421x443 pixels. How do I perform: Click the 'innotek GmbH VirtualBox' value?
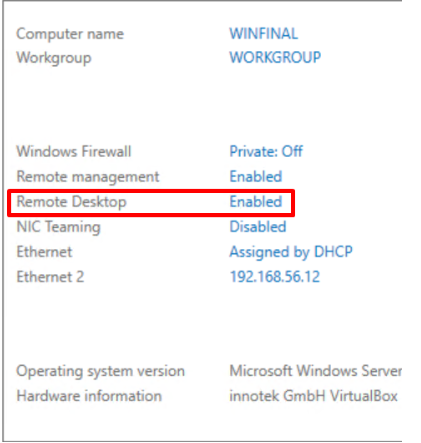point(313,396)
